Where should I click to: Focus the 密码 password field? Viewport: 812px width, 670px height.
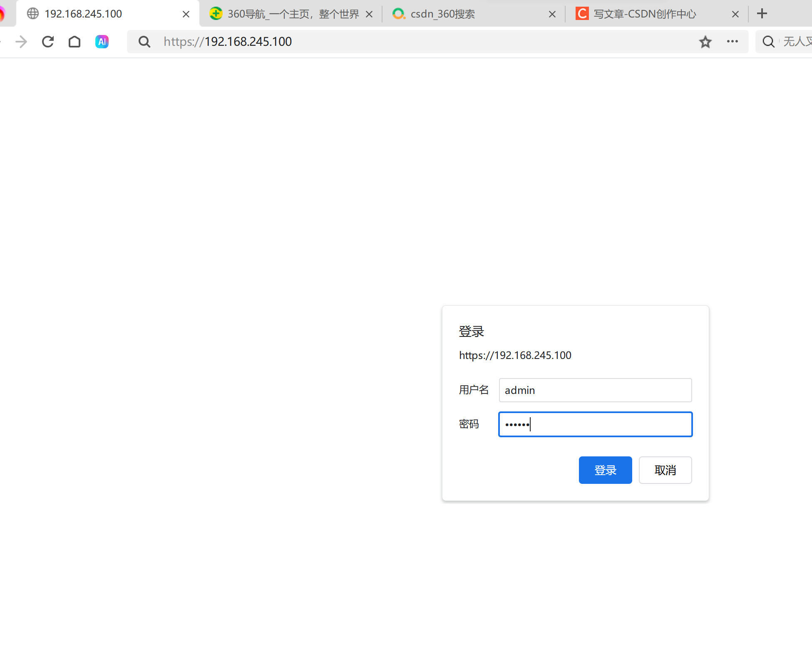coord(595,424)
